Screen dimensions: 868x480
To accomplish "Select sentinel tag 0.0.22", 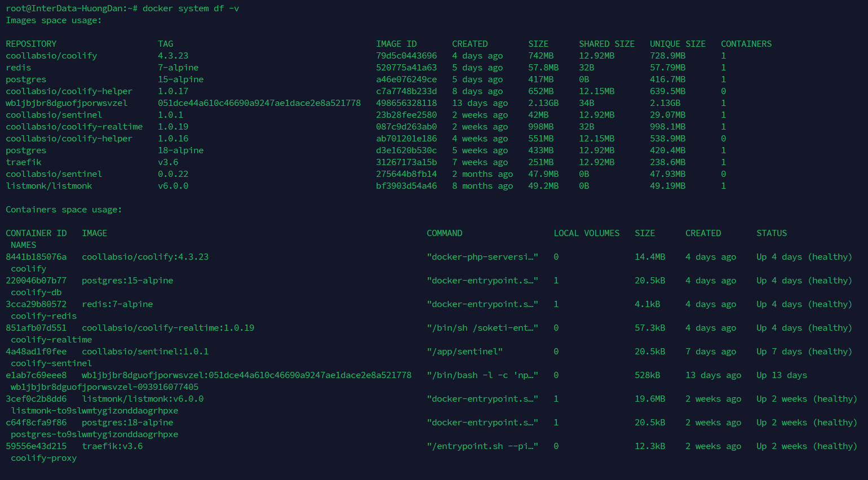I will (173, 174).
